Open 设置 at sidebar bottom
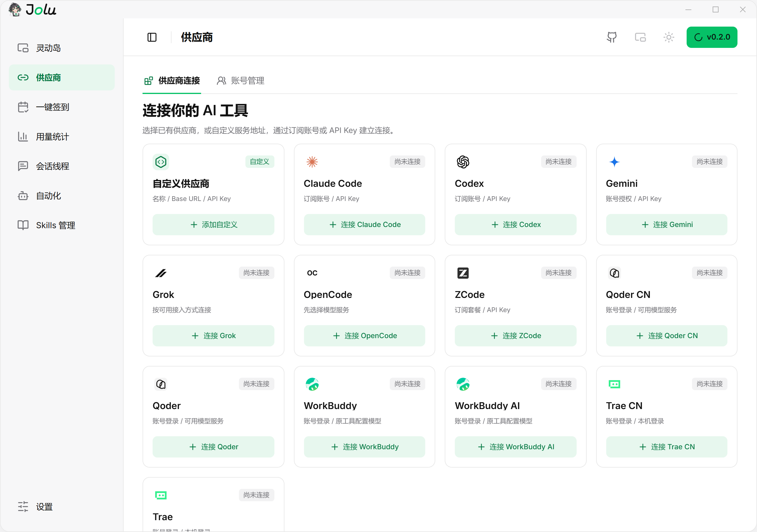Screen dimensions: 757x532 point(62,507)
